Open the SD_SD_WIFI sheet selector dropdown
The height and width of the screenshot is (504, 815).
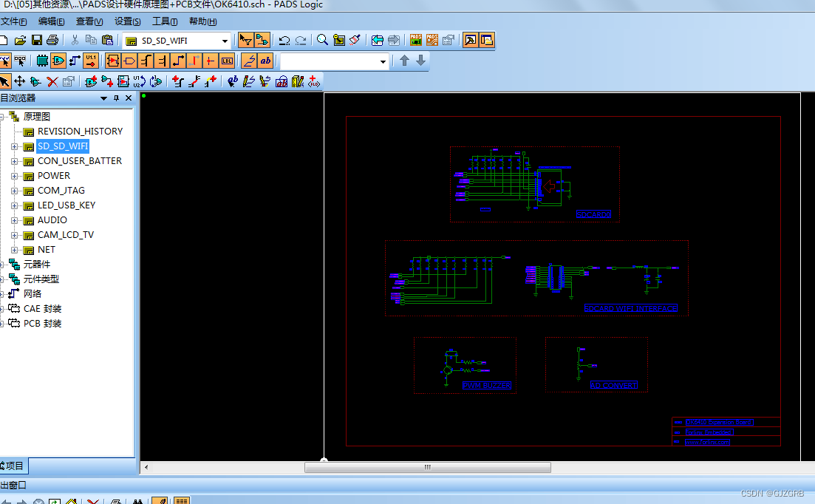[x=225, y=41]
